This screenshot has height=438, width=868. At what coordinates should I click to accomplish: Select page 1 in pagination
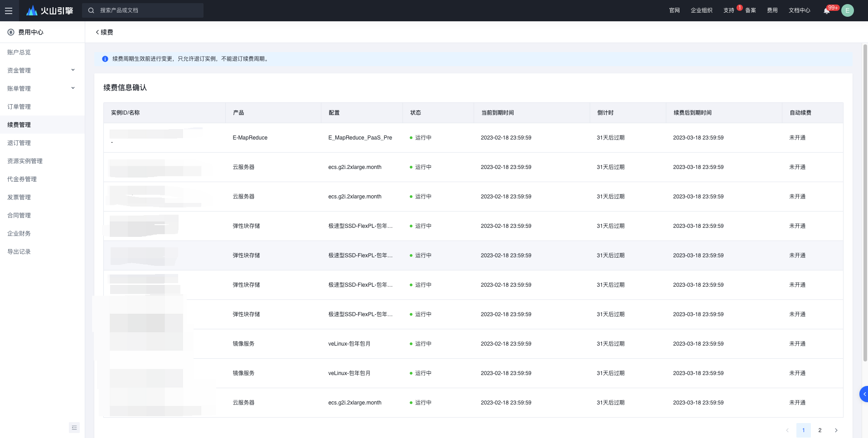click(x=804, y=430)
